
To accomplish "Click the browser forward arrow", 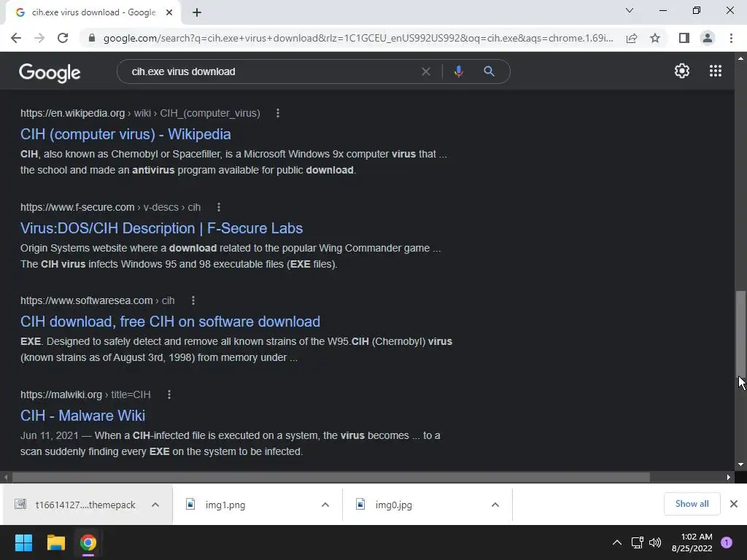I will point(39,38).
